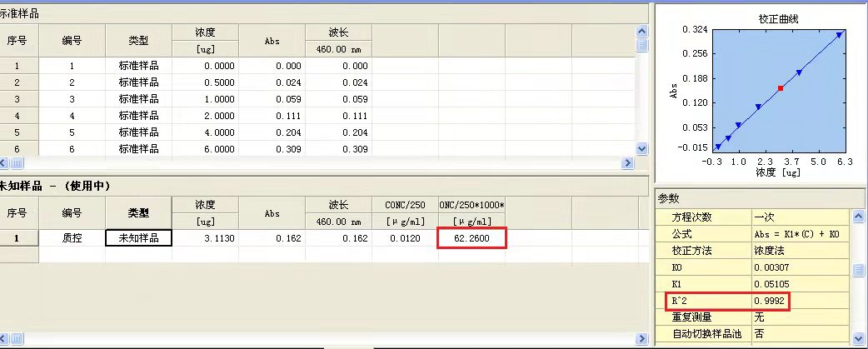The image size is (868, 349).
Task: Select row 3 header in standard samples
Action: click(x=17, y=99)
